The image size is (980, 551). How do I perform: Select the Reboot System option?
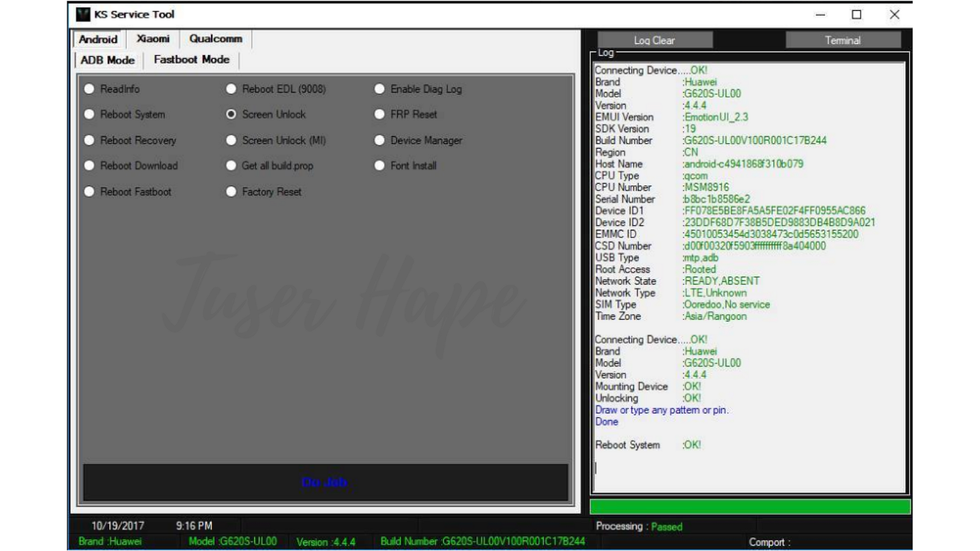(x=89, y=114)
